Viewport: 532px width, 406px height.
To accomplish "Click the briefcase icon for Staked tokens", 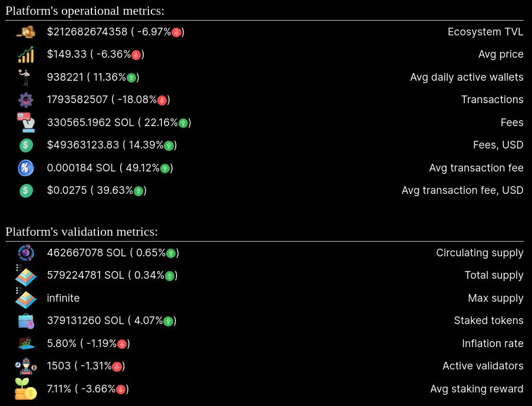I will pos(26,321).
